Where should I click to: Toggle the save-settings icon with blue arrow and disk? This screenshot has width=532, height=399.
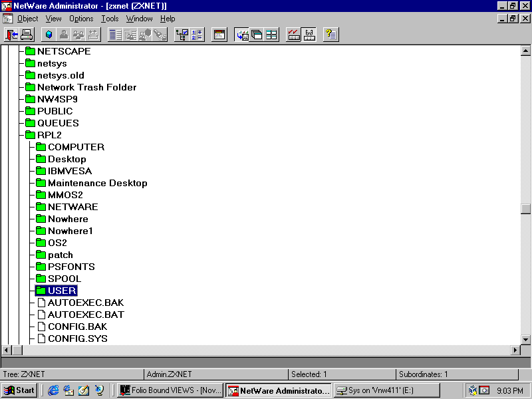(x=242, y=35)
